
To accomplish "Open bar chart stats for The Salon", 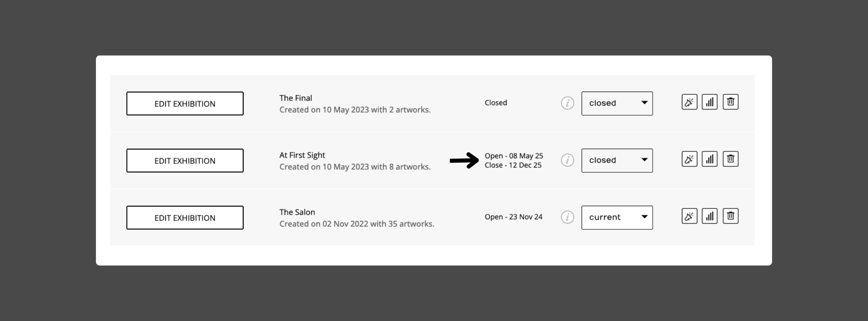I will point(709,216).
